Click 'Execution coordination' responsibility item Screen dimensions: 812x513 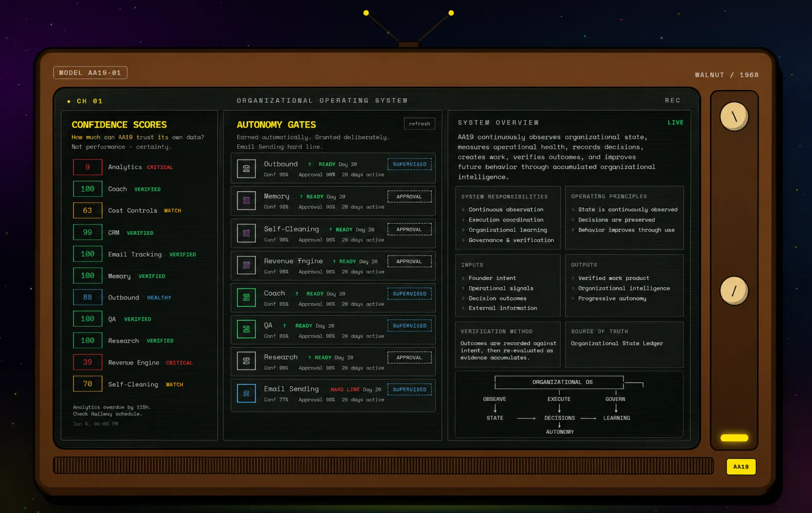click(x=506, y=220)
